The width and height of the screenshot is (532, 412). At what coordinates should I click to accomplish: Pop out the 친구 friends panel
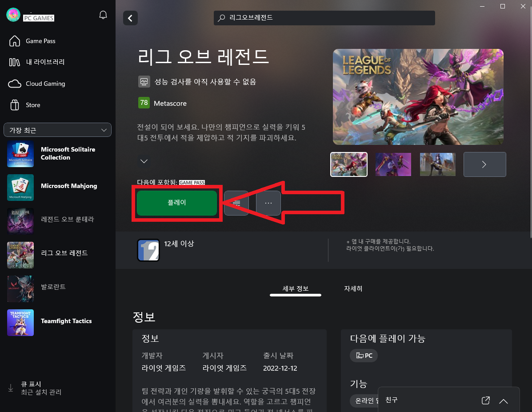tap(485, 400)
